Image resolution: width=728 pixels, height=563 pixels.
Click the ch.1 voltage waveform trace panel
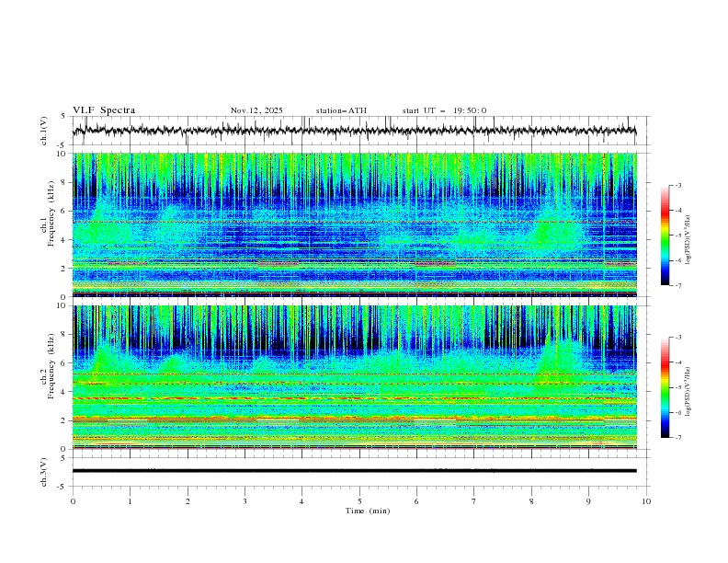click(x=361, y=131)
